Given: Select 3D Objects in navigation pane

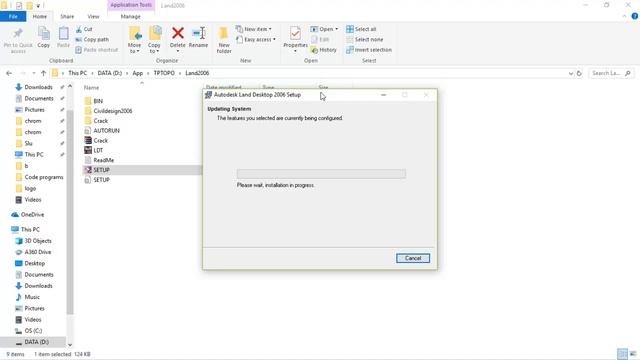Looking at the screenshot, I should click(x=33, y=241).
